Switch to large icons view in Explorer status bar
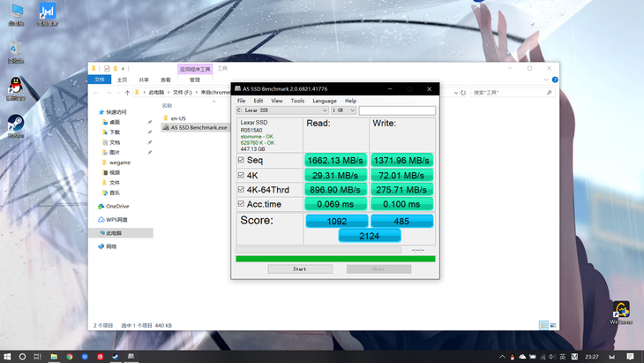Image resolution: width=644 pixels, height=363 pixels. [553, 325]
